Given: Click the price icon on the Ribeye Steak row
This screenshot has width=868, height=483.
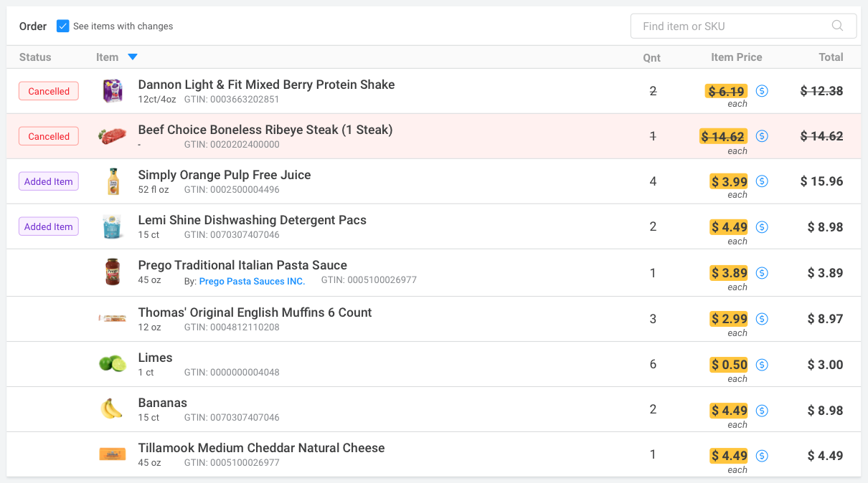Looking at the screenshot, I should click(x=762, y=136).
